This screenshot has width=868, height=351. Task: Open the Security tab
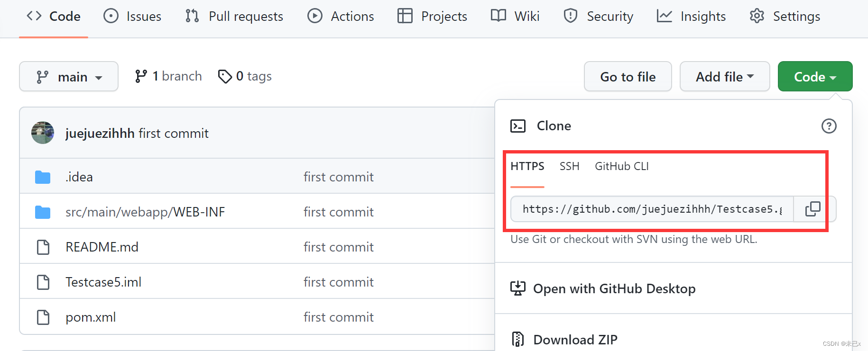[x=598, y=17]
